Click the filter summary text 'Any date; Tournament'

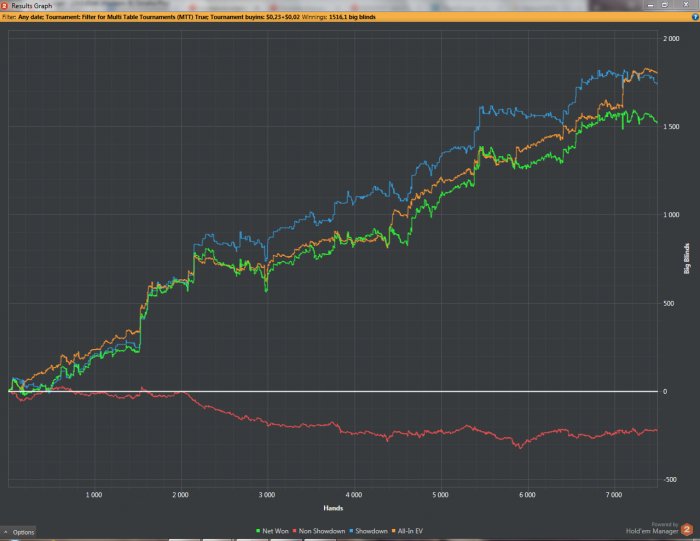[49, 17]
